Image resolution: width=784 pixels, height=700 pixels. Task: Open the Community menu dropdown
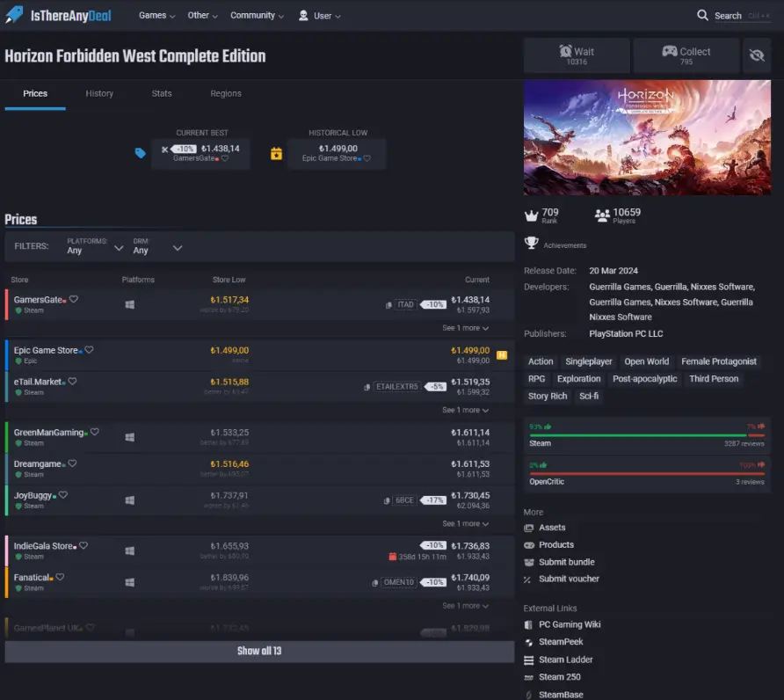(257, 16)
